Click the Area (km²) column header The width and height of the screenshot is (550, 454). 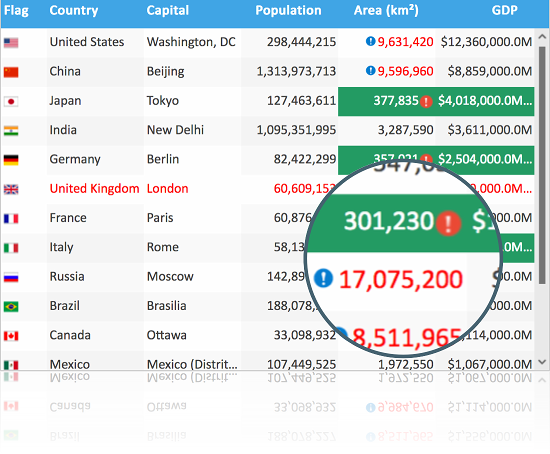pos(386,11)
